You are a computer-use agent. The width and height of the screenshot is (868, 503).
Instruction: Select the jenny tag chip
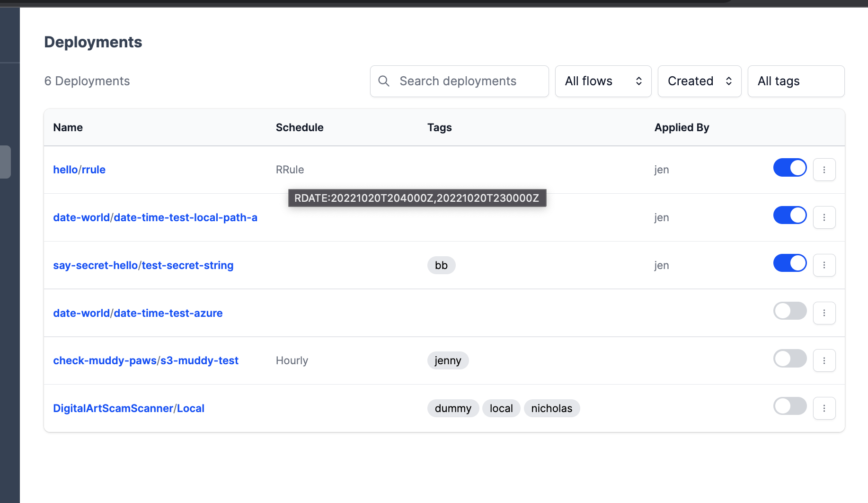[x=448, y=360]
